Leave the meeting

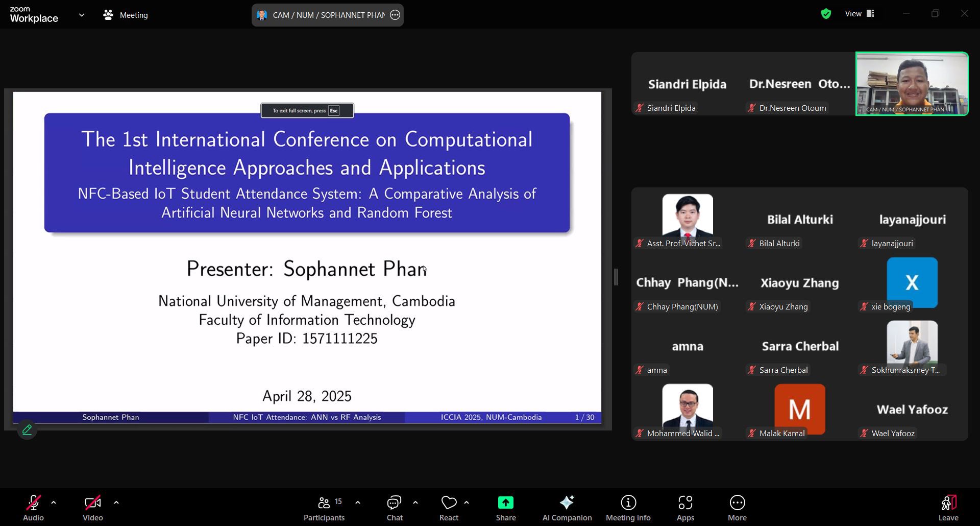(948, 508)
